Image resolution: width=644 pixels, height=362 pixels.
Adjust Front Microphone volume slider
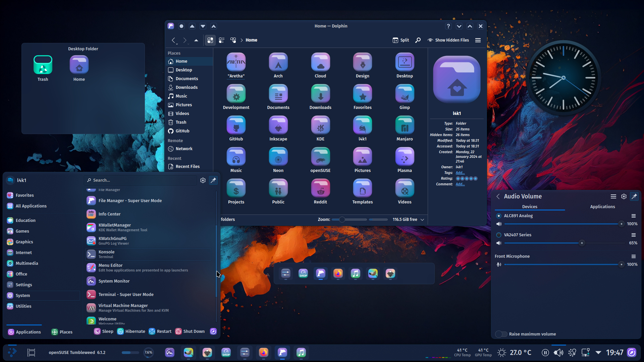tap(564, 264)
